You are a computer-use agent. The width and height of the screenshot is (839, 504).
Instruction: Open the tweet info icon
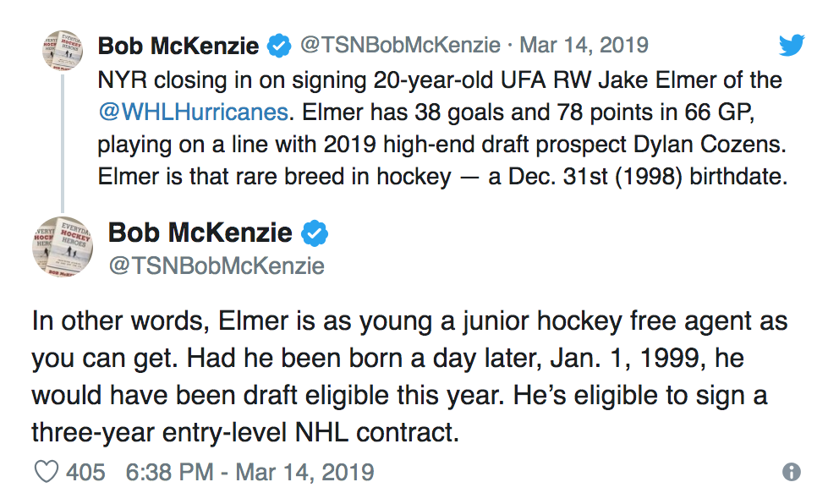click(792, 472)
